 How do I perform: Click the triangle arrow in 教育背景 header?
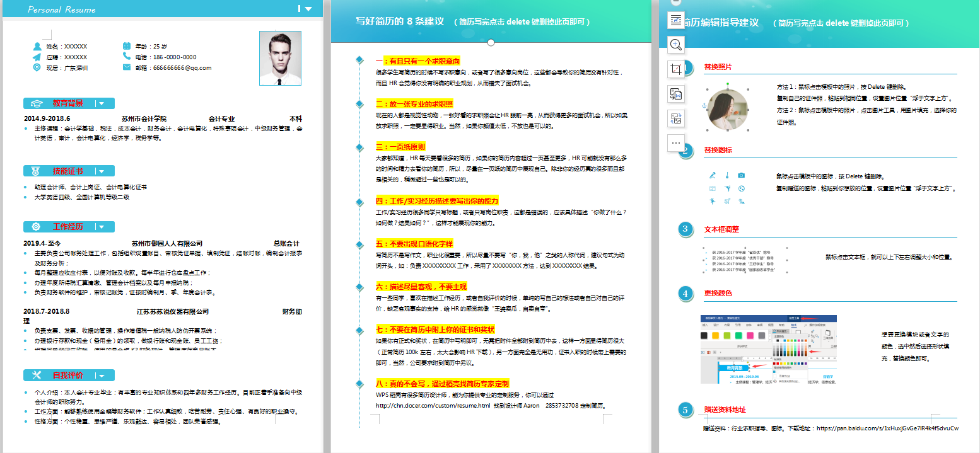[101, 103]
